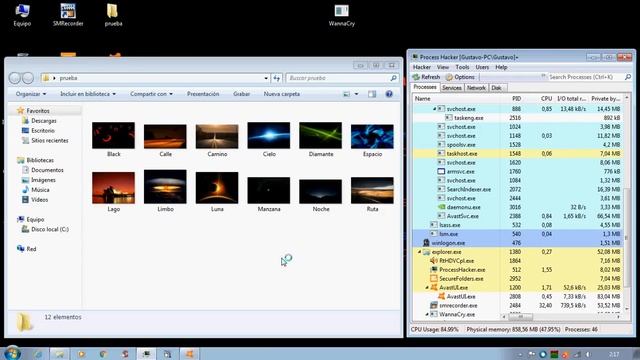Image resolution: width=640 pixels, height=360 pixels.
Task: Open the Compartir con dropdown
Action: (151, 94)
